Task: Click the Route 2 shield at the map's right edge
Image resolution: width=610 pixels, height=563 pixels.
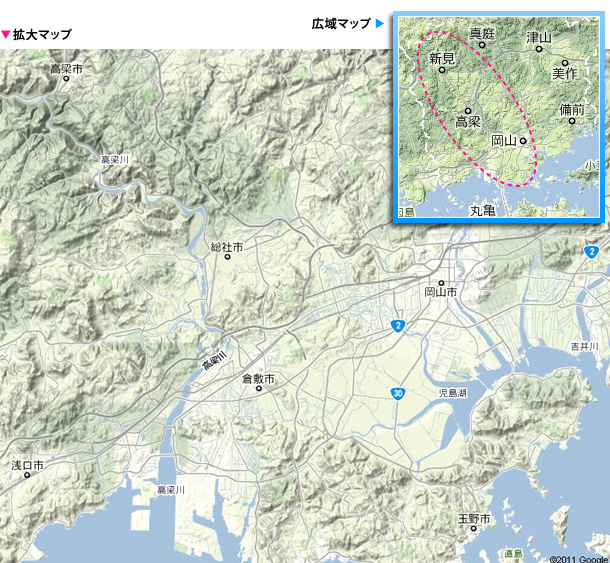Action: pyautogui.click(x=592, y=252)
